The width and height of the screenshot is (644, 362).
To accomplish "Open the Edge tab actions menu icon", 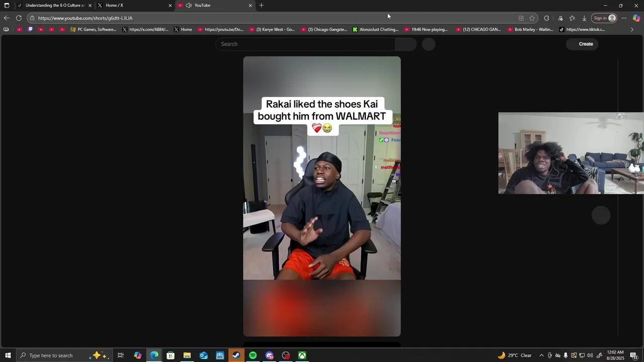I will [7, 6].
